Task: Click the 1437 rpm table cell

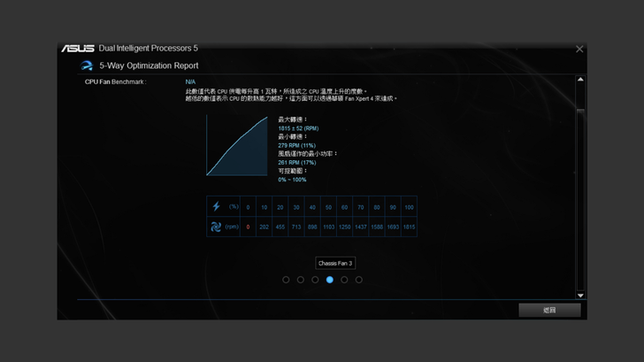Action: pyautogui.click(x=361, y=227)
